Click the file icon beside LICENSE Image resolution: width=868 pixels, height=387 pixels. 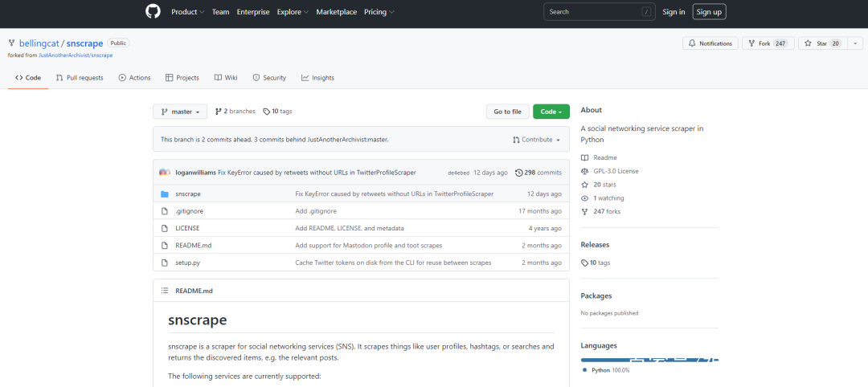[x=165, y=228]
